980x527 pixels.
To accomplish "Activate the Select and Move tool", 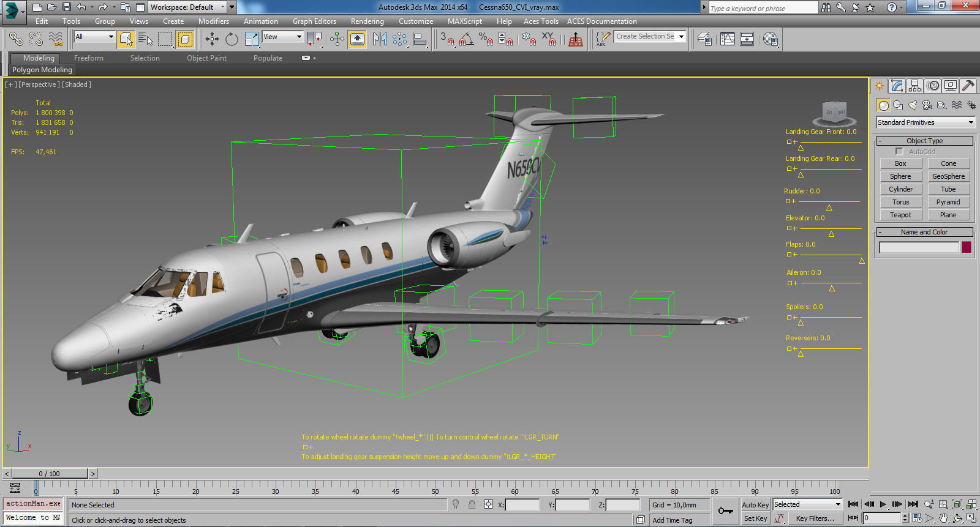I will click(x=212, y=39).
